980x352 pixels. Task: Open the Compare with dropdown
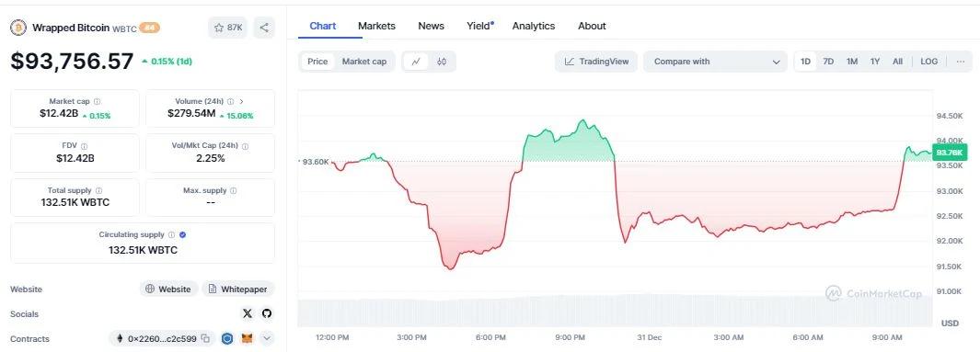(x=717, y=62)
